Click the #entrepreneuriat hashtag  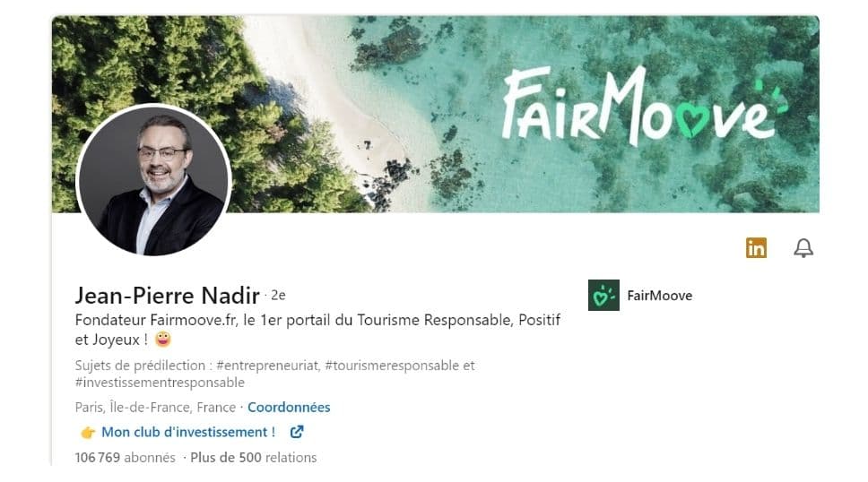click(x=268, y=366)
